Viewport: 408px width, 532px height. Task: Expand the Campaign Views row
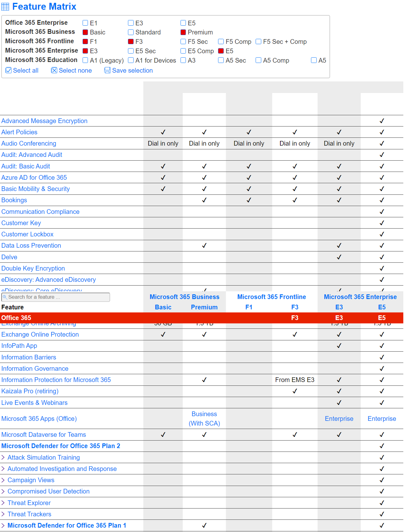[x=3, y=480]
